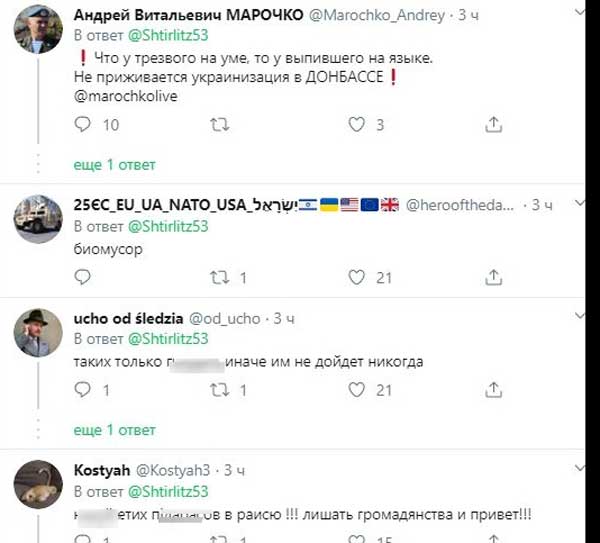Like Марочко's tweet with 3 likes

point(356,125)
